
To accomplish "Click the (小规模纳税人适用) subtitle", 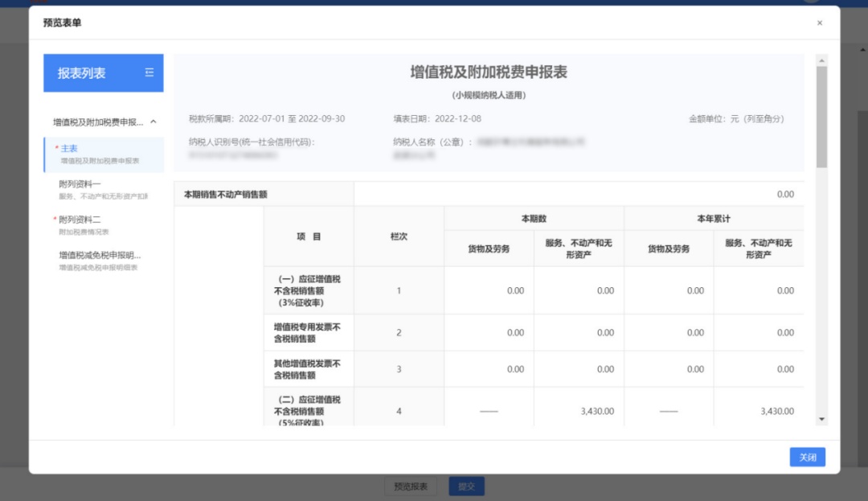I will 489,95.
